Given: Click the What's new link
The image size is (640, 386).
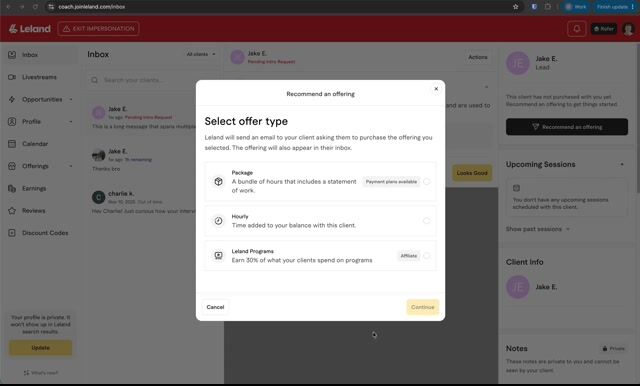Looking at the screenshot, I should (41, 373).
